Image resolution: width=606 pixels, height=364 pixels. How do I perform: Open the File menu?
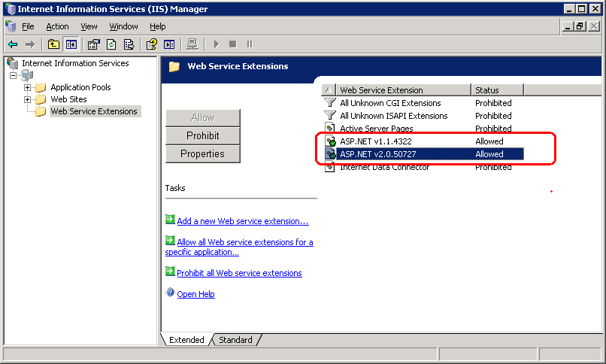pos(28,26)
